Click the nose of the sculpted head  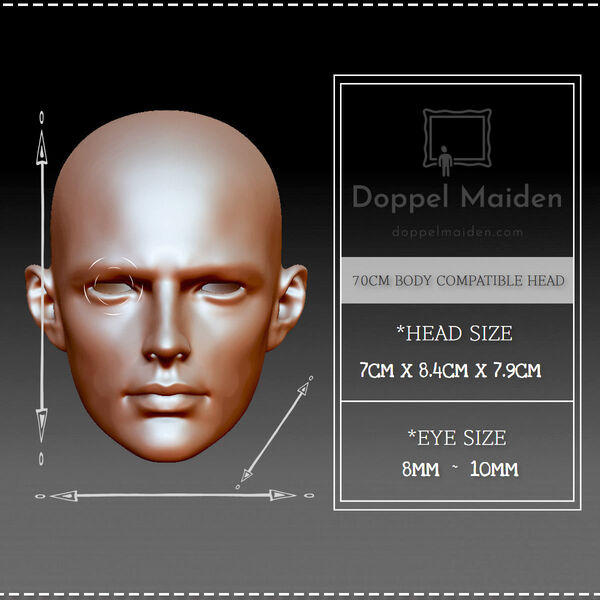click(167, 340)
